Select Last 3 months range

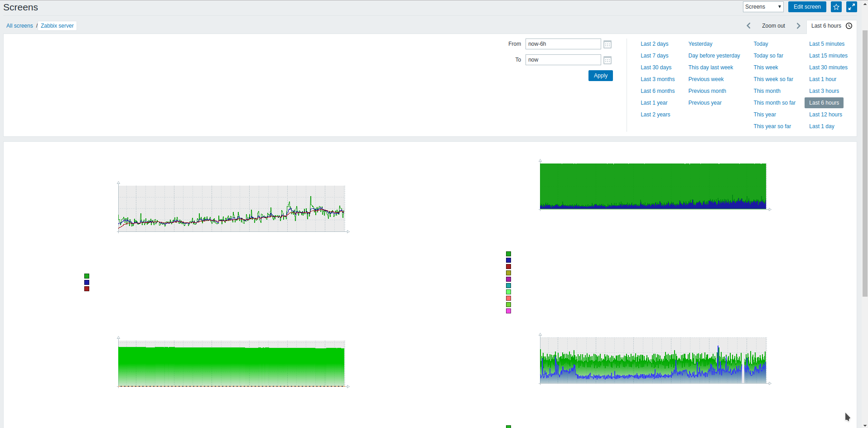[657, 79]
